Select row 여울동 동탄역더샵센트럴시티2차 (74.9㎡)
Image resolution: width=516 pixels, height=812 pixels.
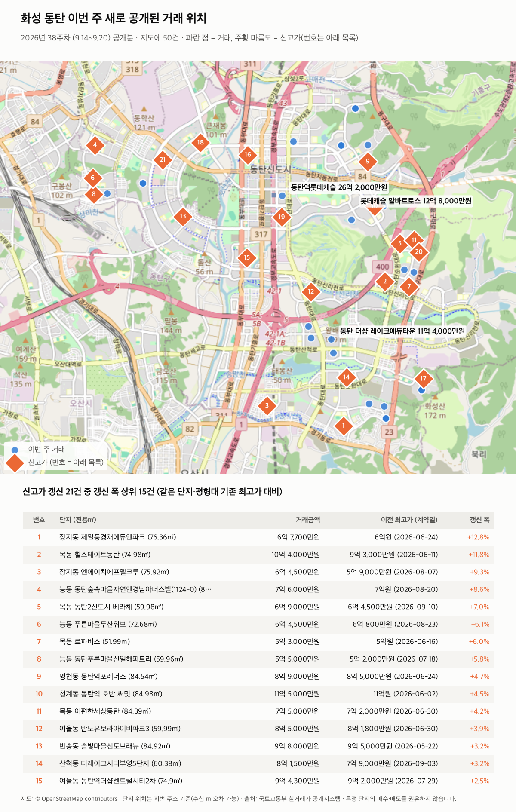(x=258, y=781)
